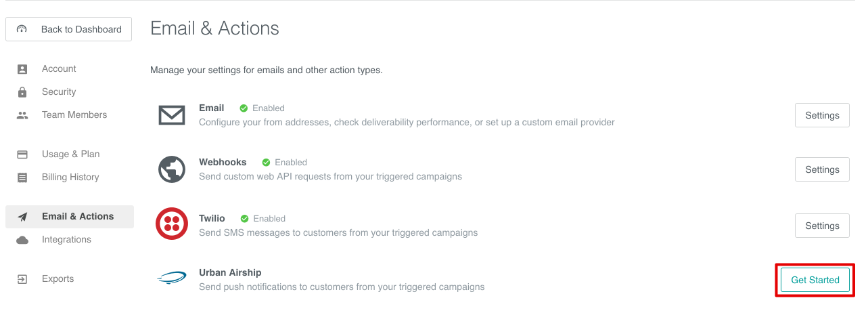Screen dimensions: 868x313
Task: Click the Webhooks globe icon
Action: (x=172, y=169)
